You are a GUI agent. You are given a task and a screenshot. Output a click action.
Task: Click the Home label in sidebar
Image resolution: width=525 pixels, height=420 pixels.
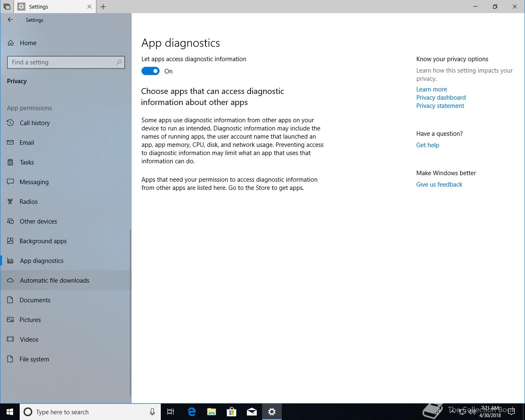28,43
